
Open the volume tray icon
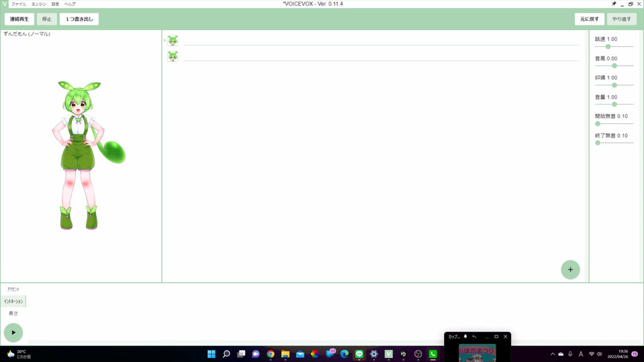(x=599, y=354)
